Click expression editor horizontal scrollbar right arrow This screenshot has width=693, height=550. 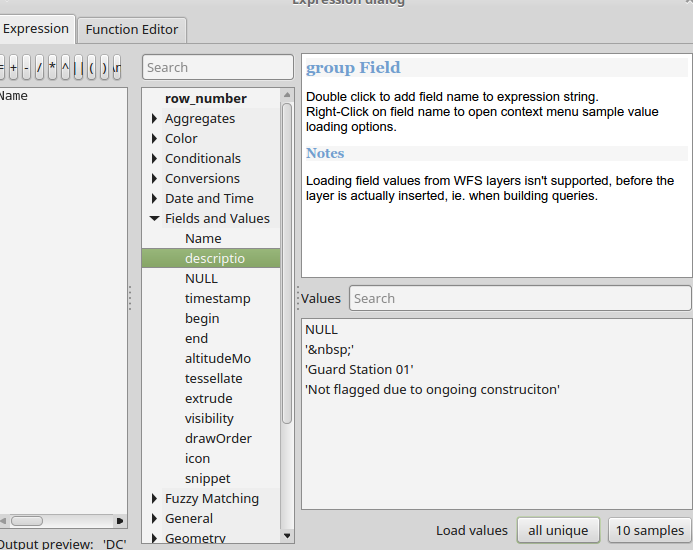click(x=120, y=521)
